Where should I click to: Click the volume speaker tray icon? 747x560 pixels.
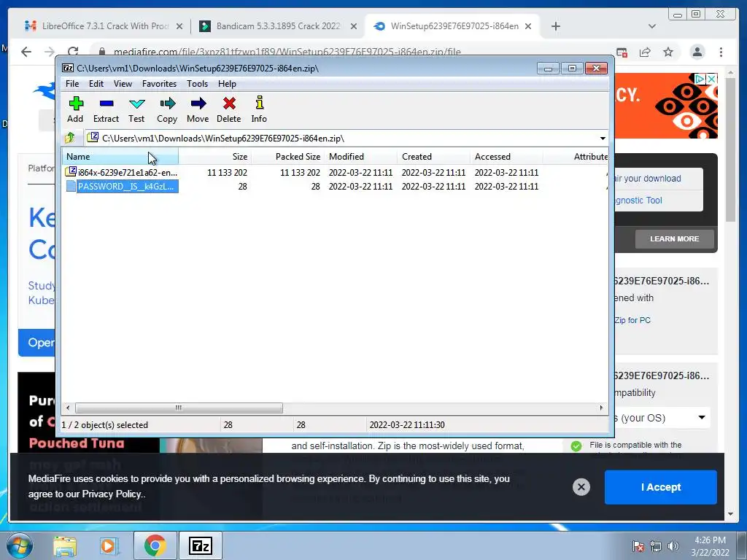click(673, 546)
